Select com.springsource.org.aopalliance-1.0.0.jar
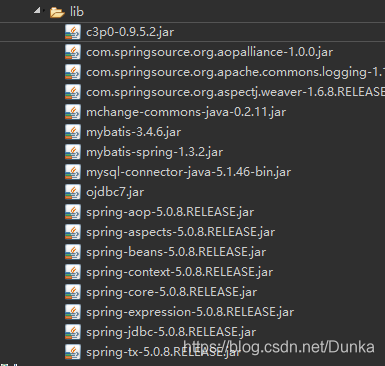The height and width of the screenshot is (366, 385). 209,52
